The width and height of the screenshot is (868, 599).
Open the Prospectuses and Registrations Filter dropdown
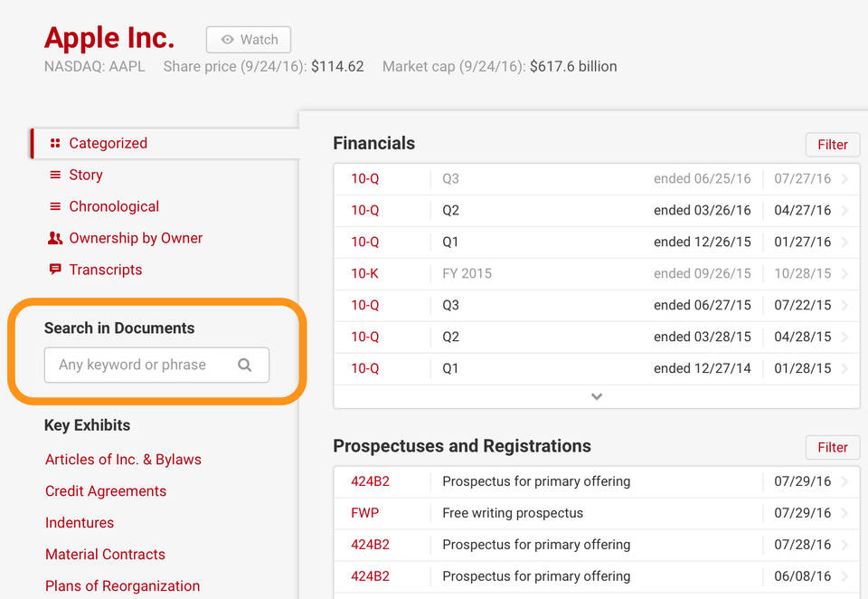pos(832,447)
